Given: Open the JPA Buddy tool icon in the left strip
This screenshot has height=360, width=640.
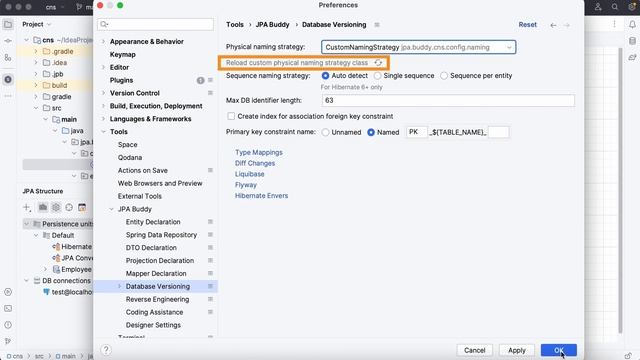Looking at the screenshot, I should pos(8,79).
